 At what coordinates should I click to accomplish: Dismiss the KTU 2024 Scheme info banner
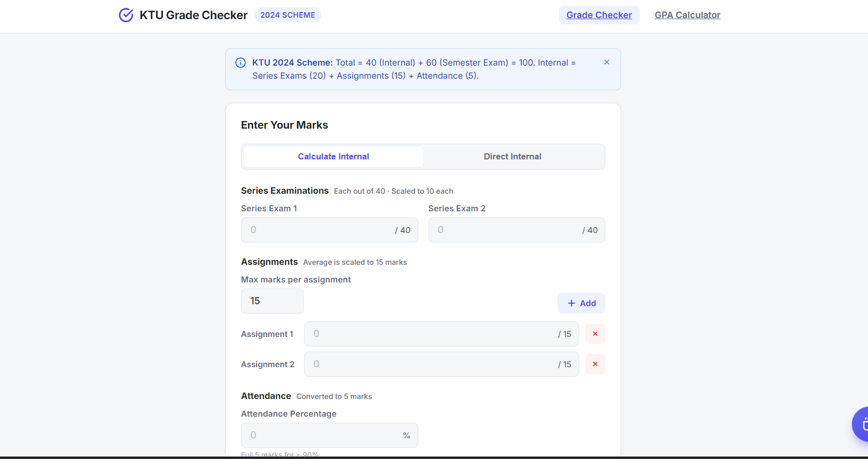(607, 62)
